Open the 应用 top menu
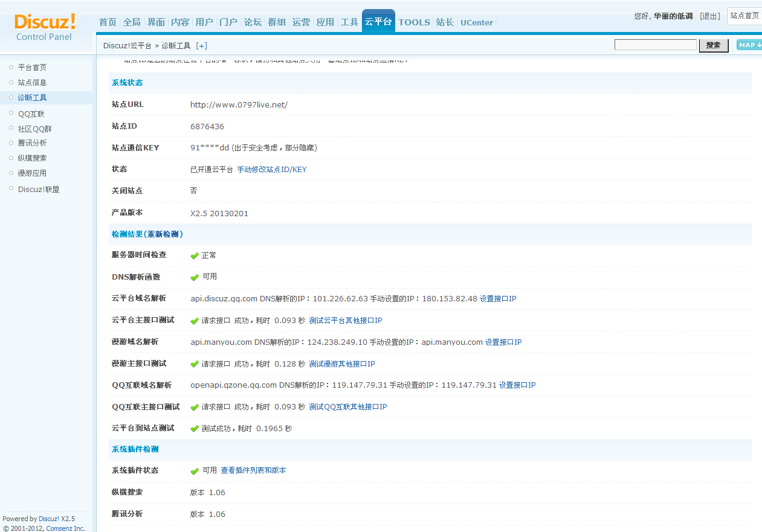The width and height of the screenshot is (762, 532). coord(325,22)
